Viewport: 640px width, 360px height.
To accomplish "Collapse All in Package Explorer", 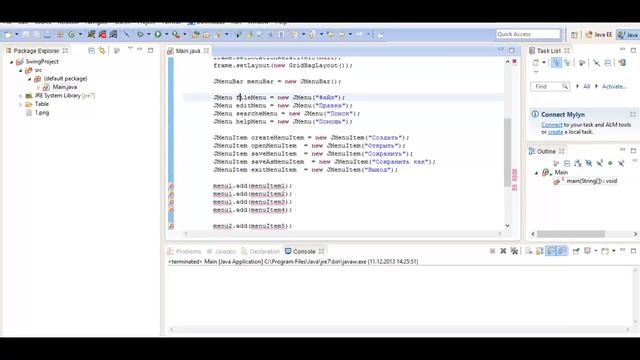I will pyautogui.click(x=91, y=51).
